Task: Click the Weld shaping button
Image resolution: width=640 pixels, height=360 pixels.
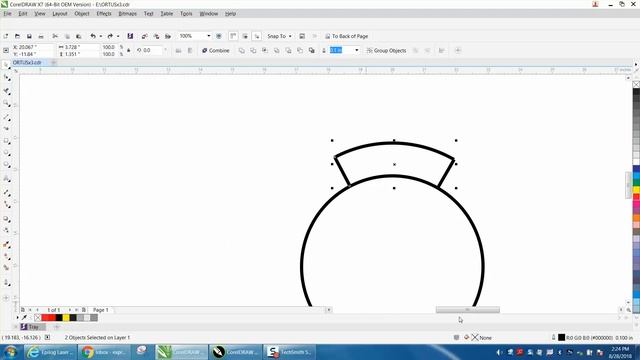Action: point(242,51)
